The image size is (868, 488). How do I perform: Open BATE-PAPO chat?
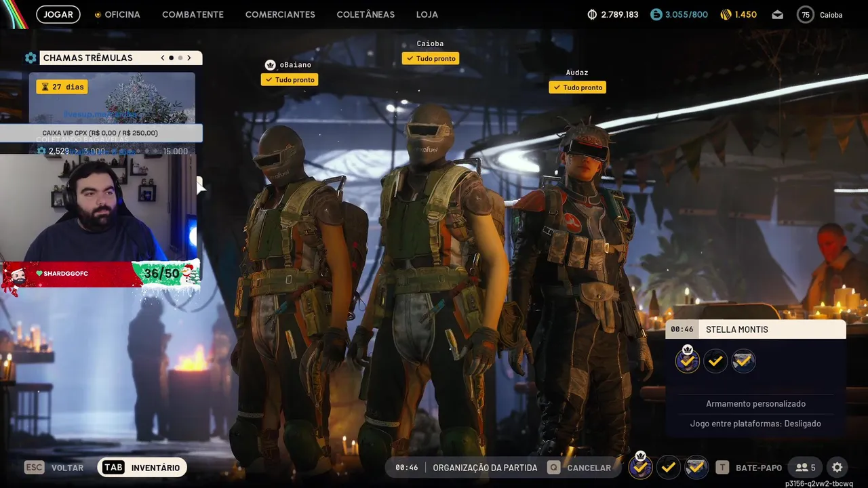point(749,468)
